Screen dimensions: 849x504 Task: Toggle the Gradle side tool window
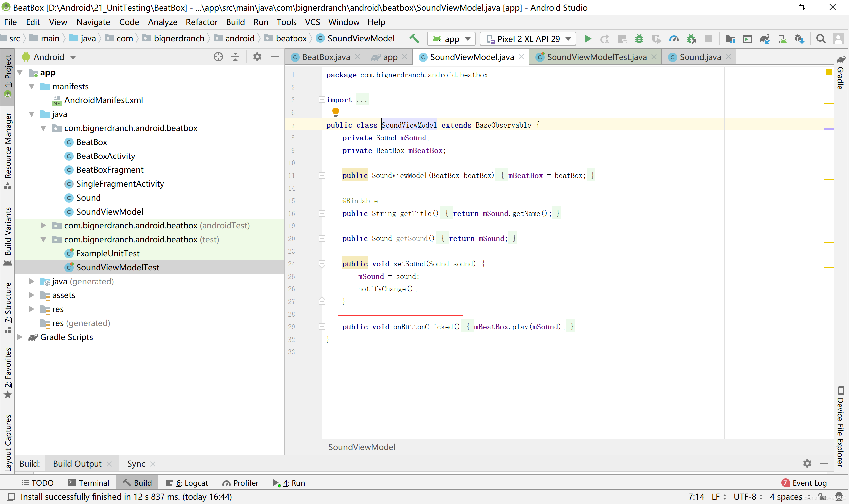tap(841, 73)
